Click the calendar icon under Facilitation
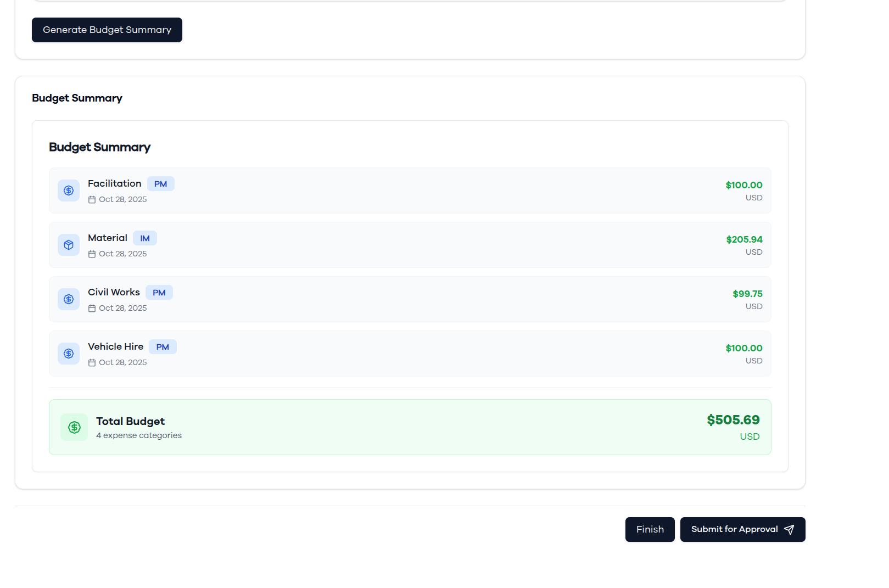The width and height of the screenshot is (889, 588). pyautogui.click(x=92, y=200)
